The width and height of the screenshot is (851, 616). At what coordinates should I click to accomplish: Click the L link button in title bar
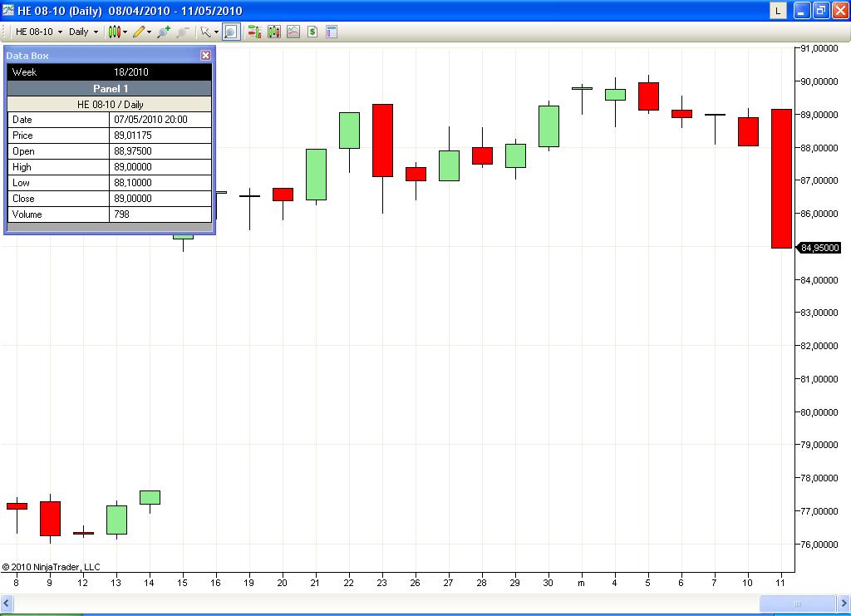(x=778, y=10)
